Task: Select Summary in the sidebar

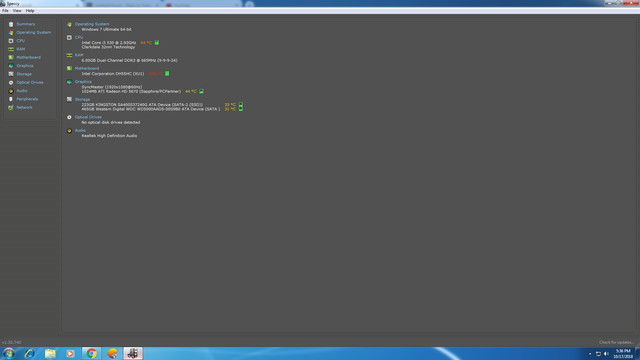Action: point(26,24)
